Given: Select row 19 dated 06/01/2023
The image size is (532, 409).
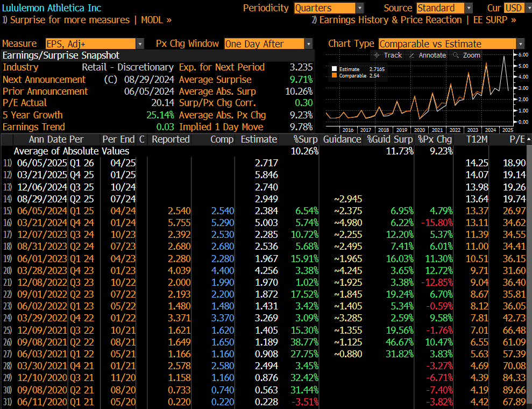Looking at the screenshot, I should tap(264, 259).
